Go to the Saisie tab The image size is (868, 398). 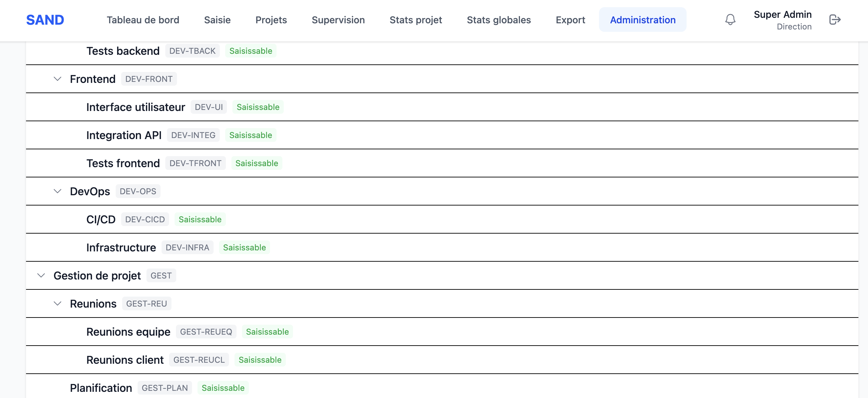[x=217, y=20]
